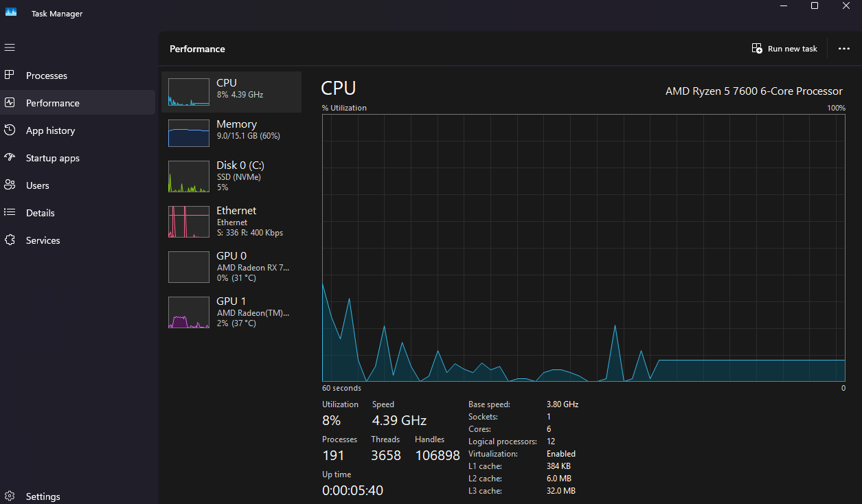Click the Task Manager title bar icon
862x504 pixels.
tap(11, 12)
